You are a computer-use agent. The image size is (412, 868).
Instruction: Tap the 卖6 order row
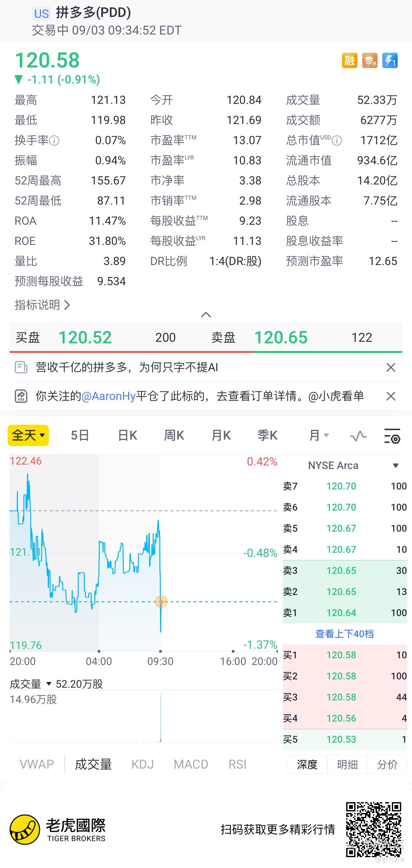(x=345, y=507)
